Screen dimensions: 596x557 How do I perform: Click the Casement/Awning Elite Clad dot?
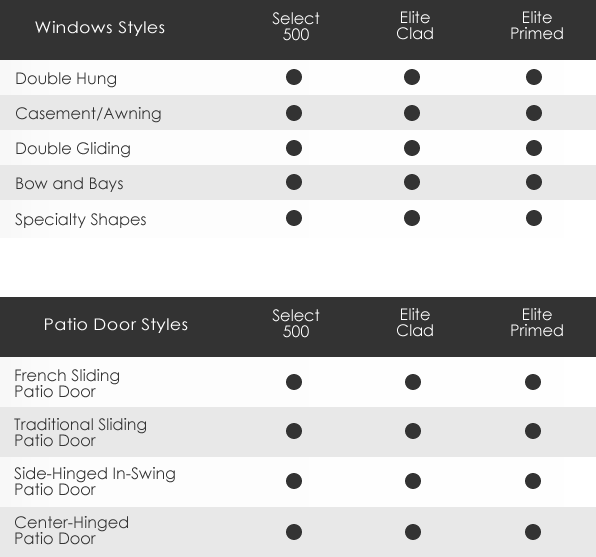(412, 113)
